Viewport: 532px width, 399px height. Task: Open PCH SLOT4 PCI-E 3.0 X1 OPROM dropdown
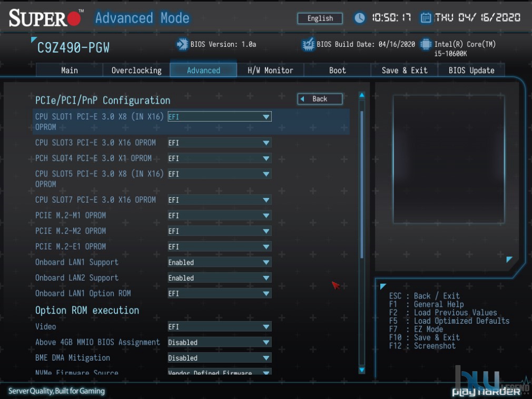tap(220, 158)
